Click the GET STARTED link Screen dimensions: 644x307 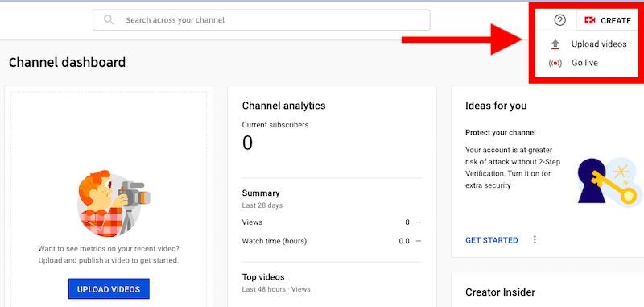(492, 240)
